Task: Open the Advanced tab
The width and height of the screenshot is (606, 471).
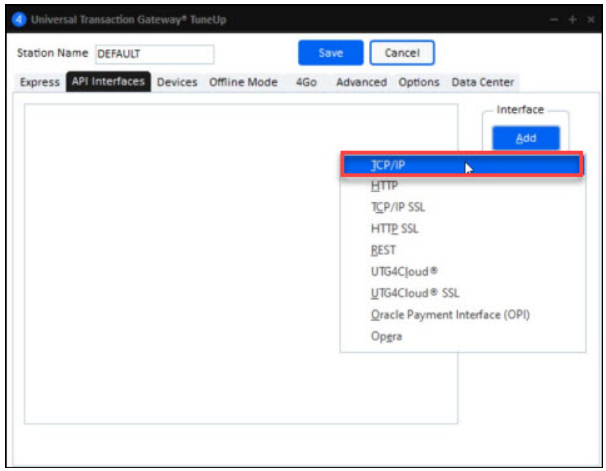Action: pos(361,82)
